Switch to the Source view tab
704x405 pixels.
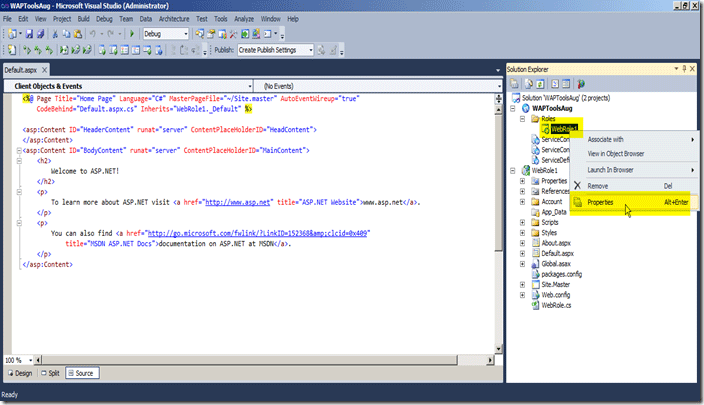82,373
